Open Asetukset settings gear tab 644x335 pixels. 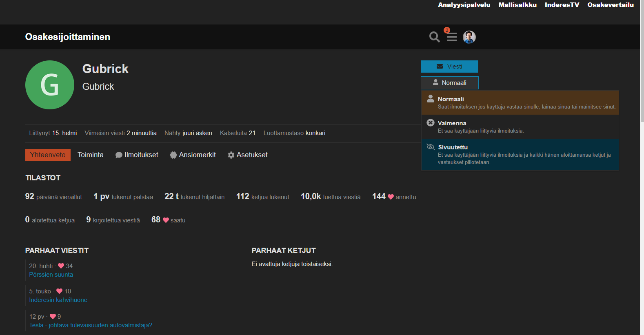point(248,155)
